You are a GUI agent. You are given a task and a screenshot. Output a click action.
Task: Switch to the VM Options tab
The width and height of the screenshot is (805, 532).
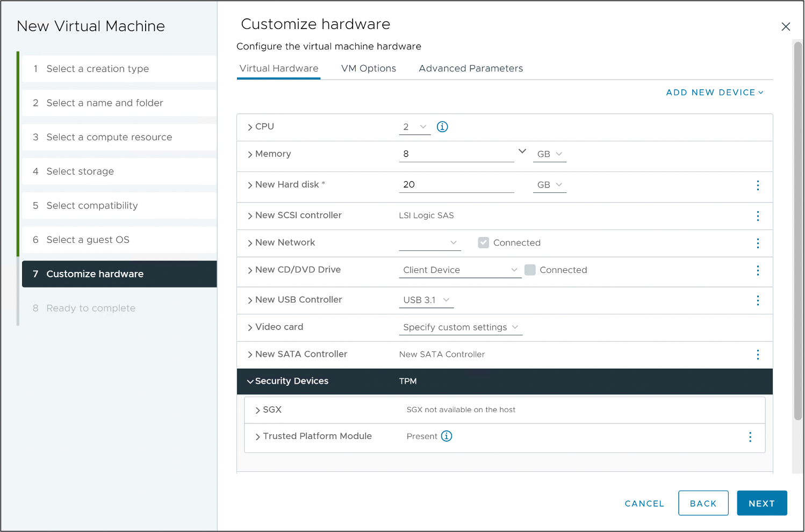click(x=369, y=69)
